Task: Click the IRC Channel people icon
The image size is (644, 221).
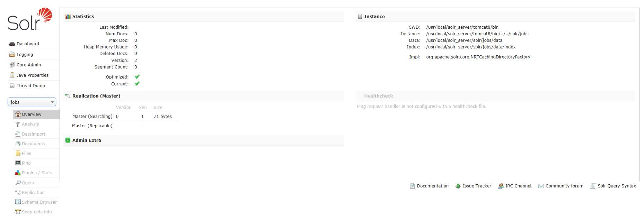Action: coord(501,186)
